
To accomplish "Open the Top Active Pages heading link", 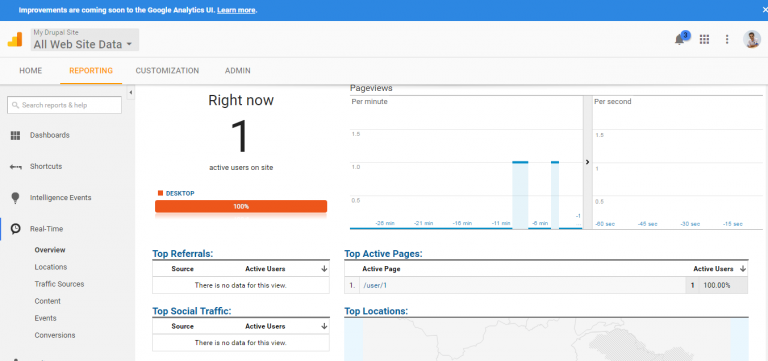I will tap(383, 254).
